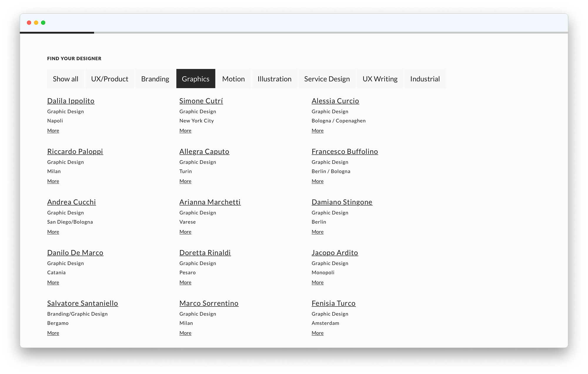The image size is (588, 374).
Task: Click the yellow minimize window button
Action: [x=36, y=23]
